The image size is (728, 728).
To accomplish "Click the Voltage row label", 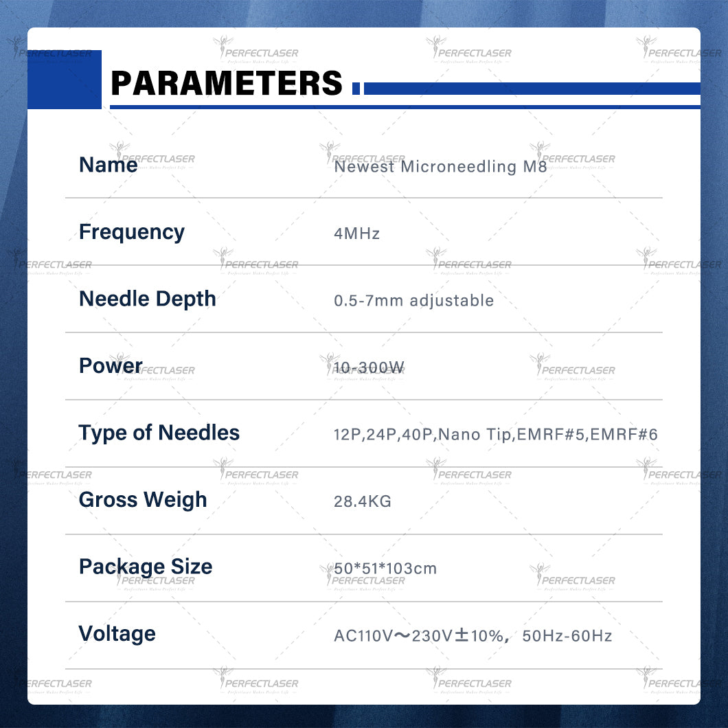I will [117, 634].
